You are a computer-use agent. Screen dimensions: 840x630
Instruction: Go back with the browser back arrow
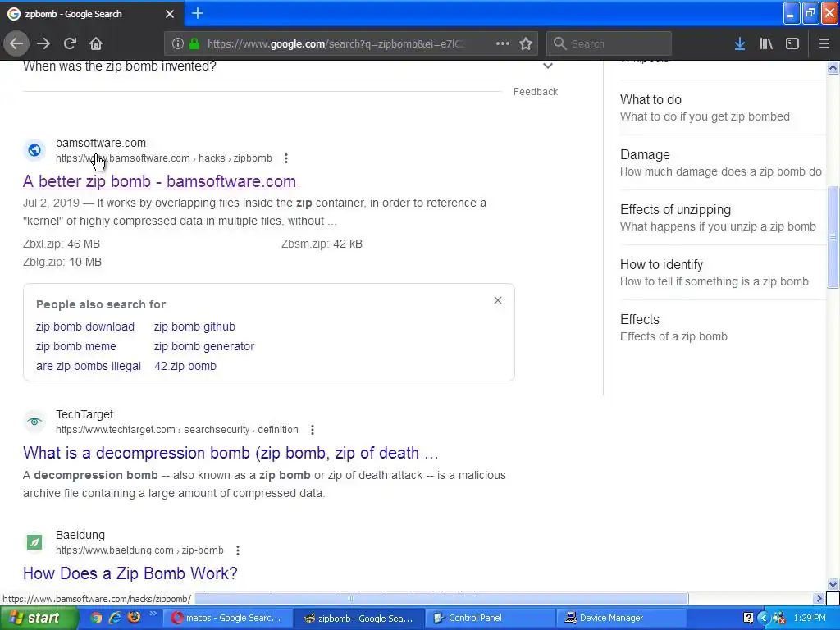point(16,43)
